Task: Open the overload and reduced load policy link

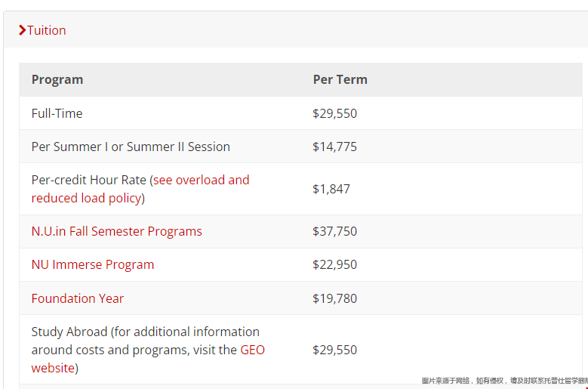Action: tap(140, 189)
